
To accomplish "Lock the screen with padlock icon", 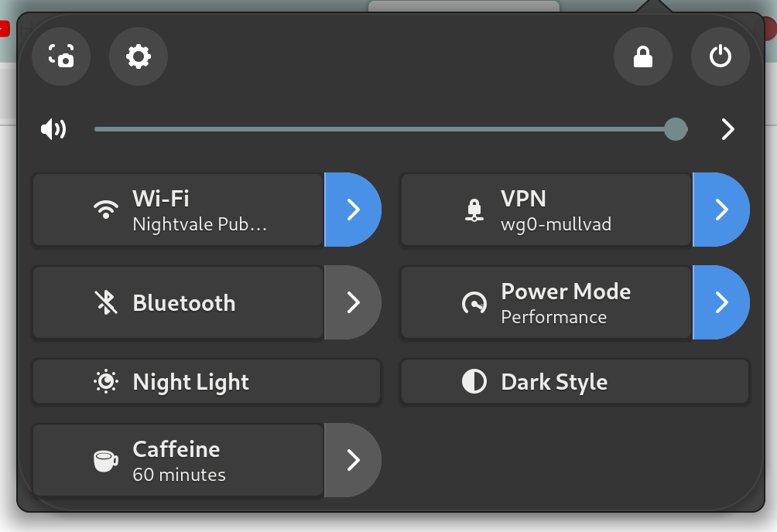I will point(643,56).
